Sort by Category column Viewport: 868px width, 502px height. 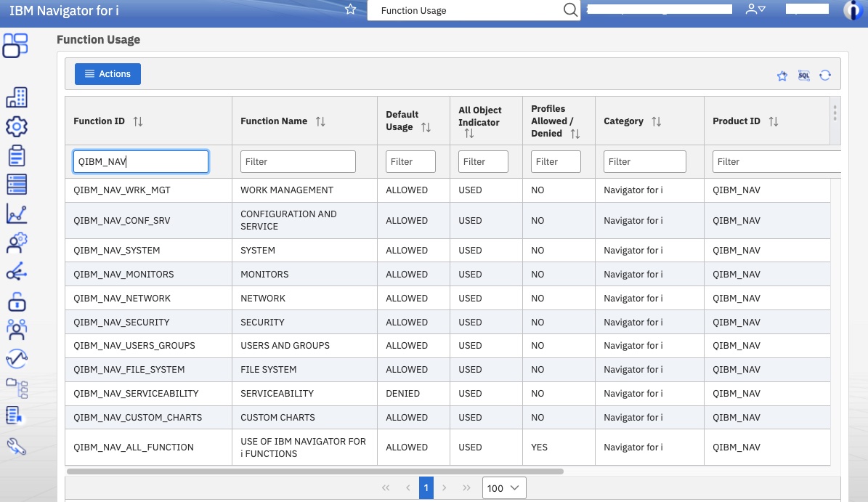pyautogui.click(x=657, y=121)
